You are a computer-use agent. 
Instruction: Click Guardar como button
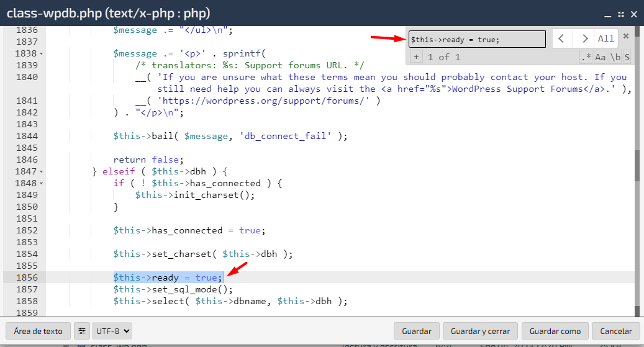[x=555, y=331]
